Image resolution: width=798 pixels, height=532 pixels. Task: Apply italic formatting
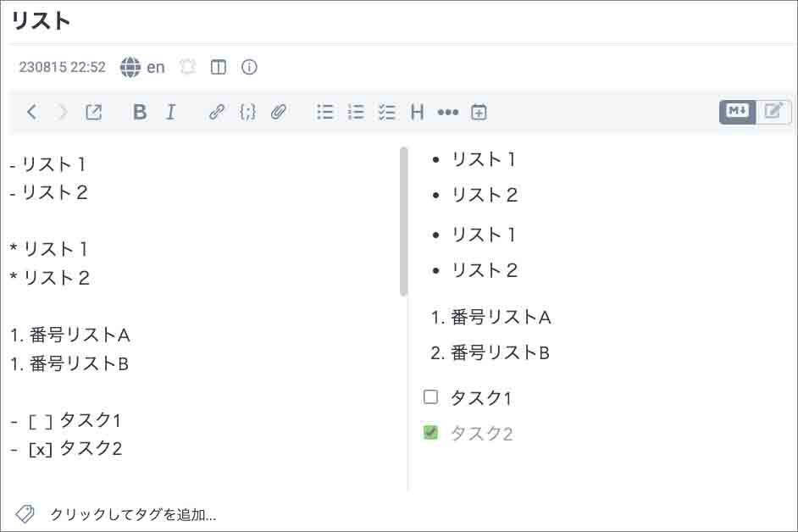(x=171, y=112)
